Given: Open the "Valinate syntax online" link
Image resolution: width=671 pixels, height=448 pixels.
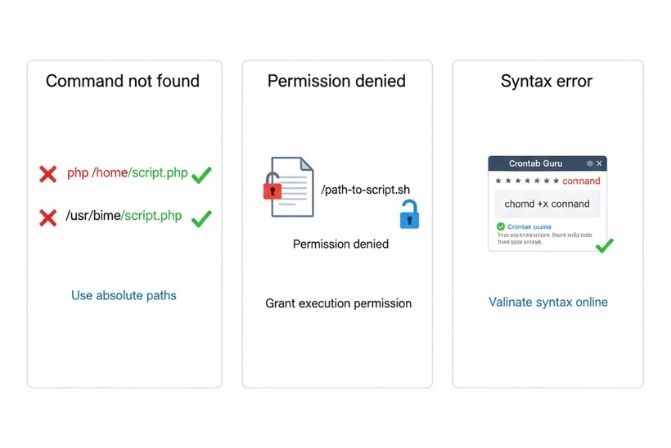Looking at the screenshot, I should (x=548, y=302).
